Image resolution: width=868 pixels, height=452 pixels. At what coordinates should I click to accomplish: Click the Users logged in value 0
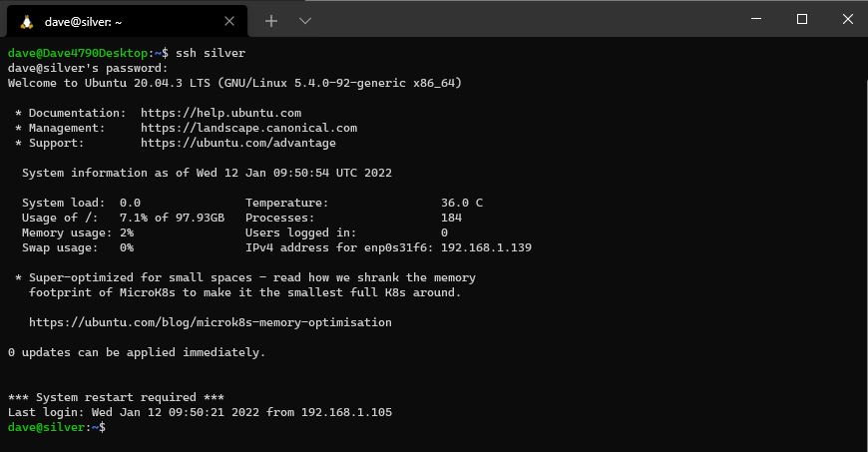pos(444,232)
